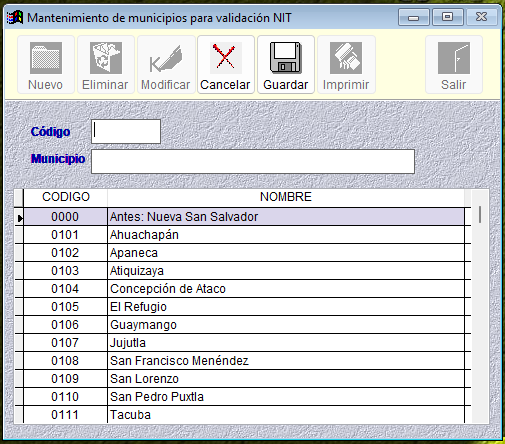Focus the Código input field
This screenshot has width=505, height=444.
click(126, 132)
